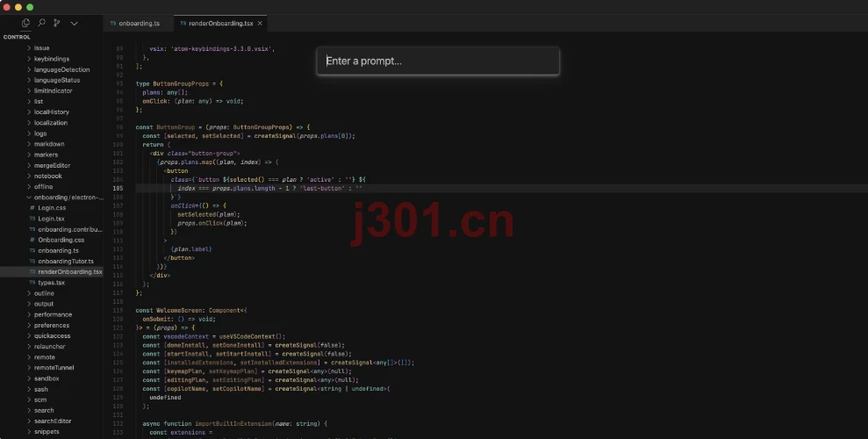Expand the mergeEditor folder
This screenshot has height=439, width=868.
point(52,166)
